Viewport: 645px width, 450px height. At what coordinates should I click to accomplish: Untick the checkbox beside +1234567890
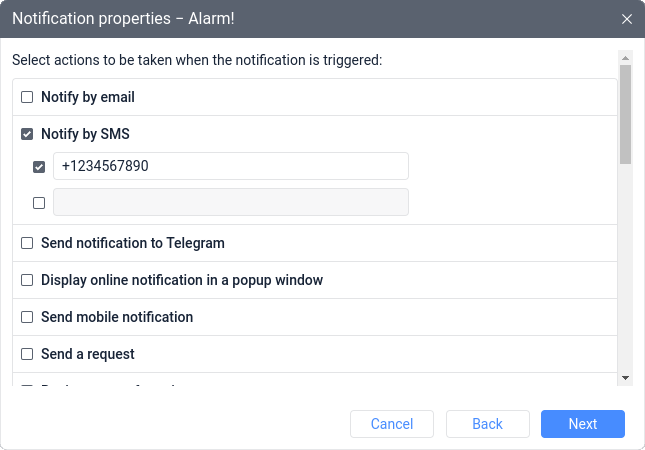pyautogui.click(x=39, y=167)
